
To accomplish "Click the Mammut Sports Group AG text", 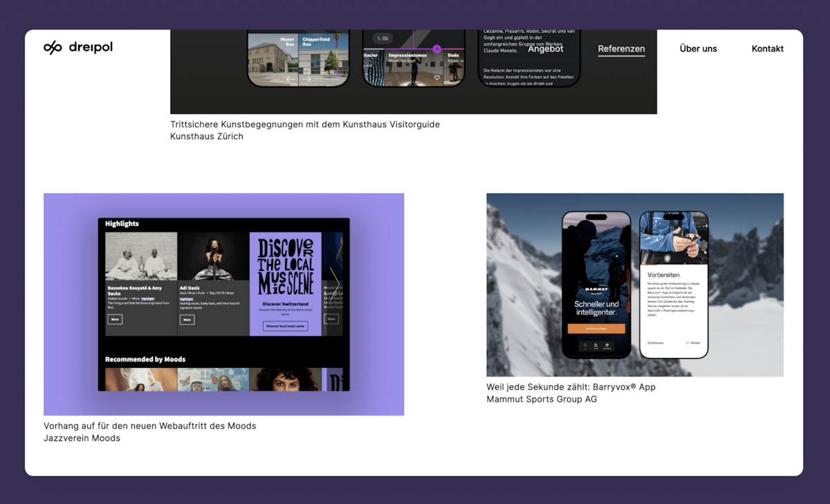I will [x=542, y=399].
